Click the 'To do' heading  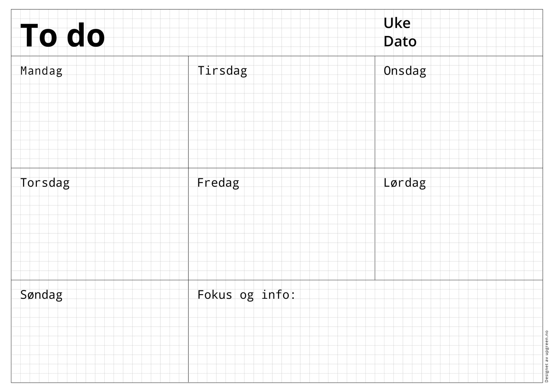click(62, 36)
